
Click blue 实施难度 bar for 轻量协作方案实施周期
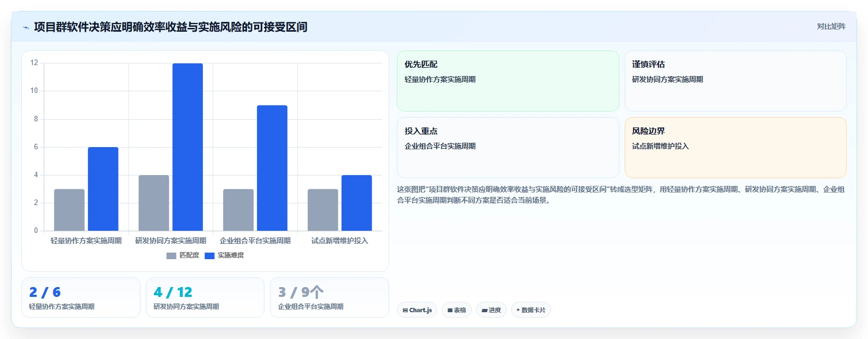pyautogui.click(x=103, y=189)
